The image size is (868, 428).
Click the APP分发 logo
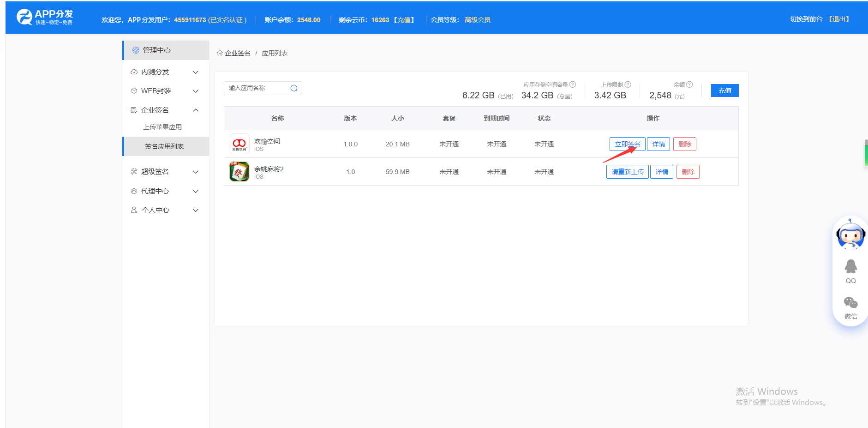coord(45,17)
